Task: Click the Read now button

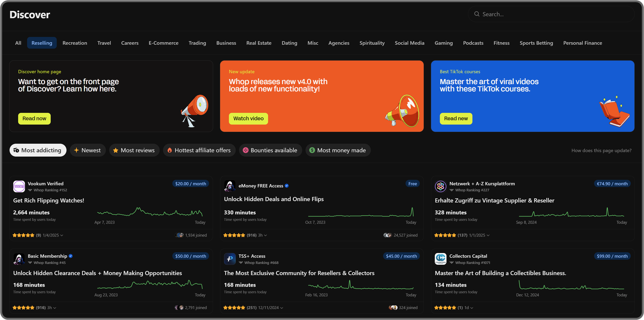Action: (34, 118)
